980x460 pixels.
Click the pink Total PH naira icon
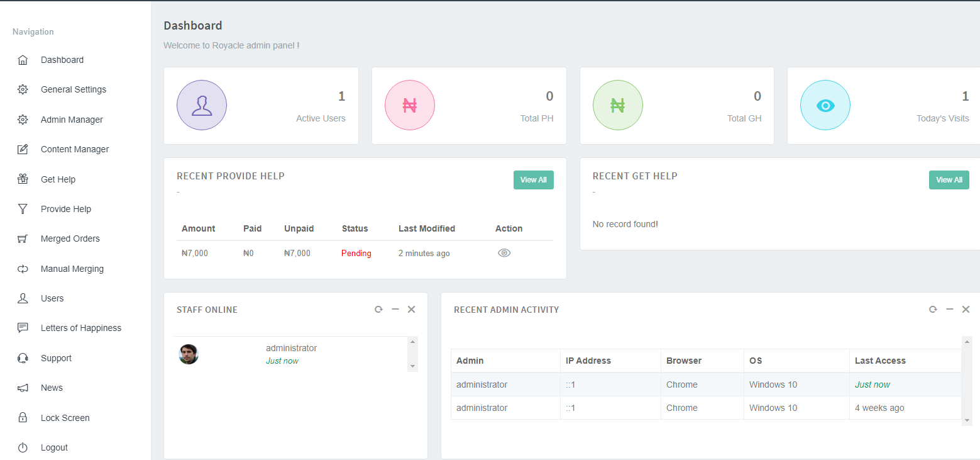click(409, 105)
